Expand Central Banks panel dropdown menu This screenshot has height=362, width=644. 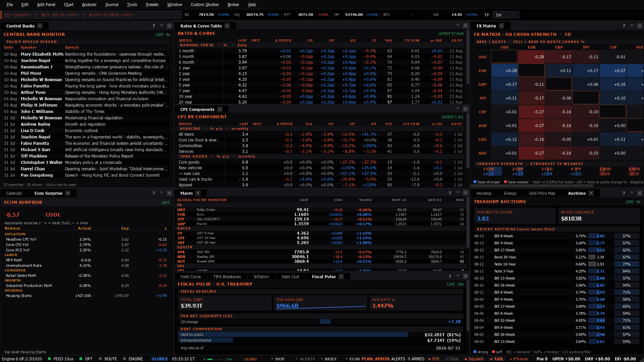tap(162, 26)
